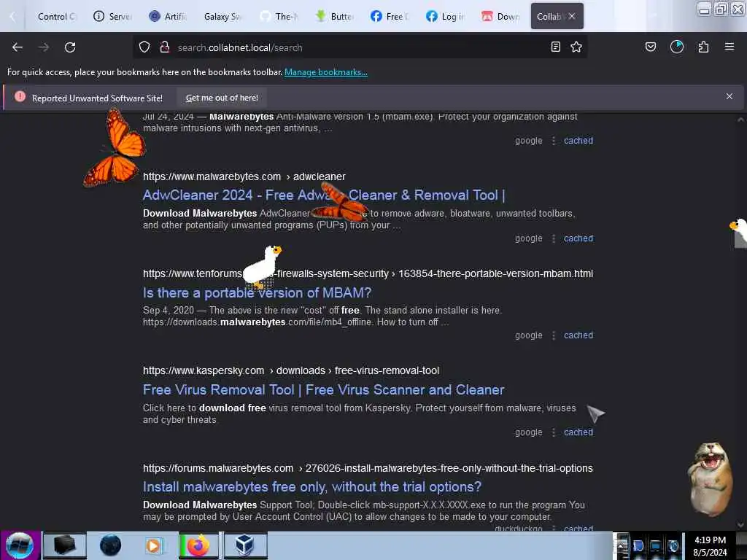The height and width of the screenshot is (560, 747).
Task: Click the Get me out of here button
Action: (x=222, y=98)
